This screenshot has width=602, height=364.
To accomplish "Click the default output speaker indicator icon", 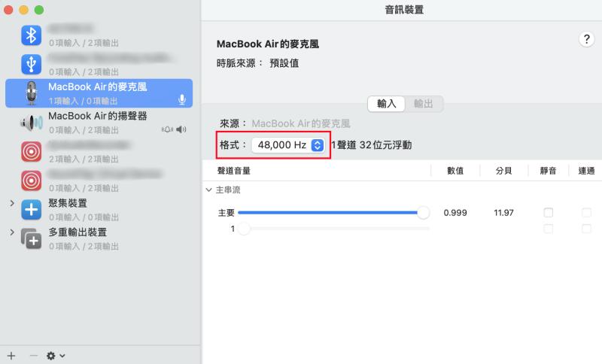I will coord(181,129).
